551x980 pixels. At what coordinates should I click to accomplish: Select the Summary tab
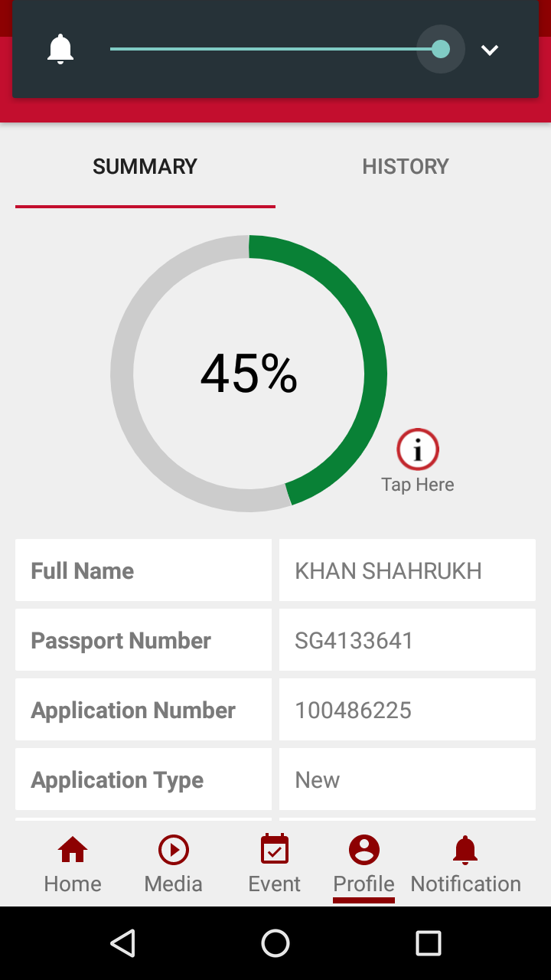pyautogui.click(x=145, y=167)
